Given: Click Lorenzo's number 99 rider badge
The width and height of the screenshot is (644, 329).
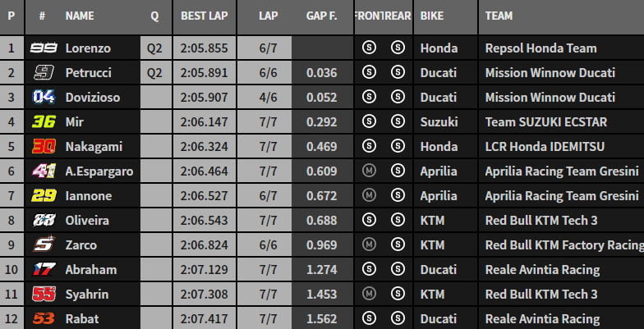Looking at the screenshot, I should [x=43, y=48].
